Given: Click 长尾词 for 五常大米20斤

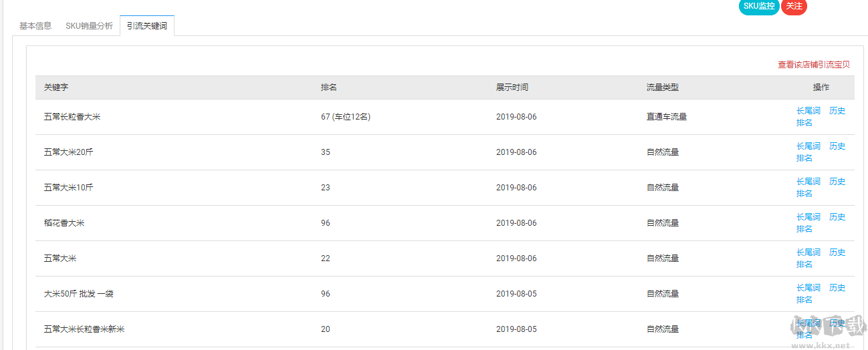Looking at the screenshot, I should pos(808,146).
